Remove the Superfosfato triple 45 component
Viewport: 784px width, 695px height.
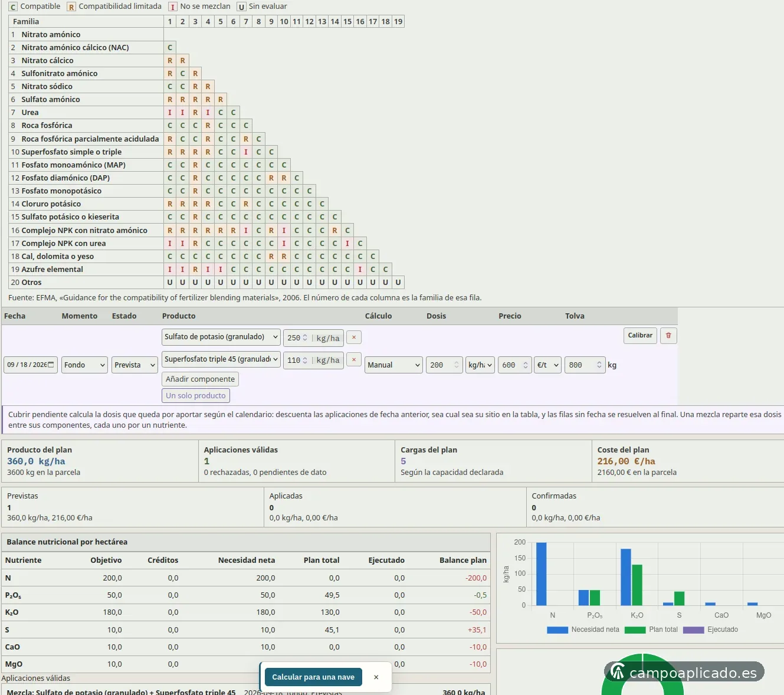354,359
